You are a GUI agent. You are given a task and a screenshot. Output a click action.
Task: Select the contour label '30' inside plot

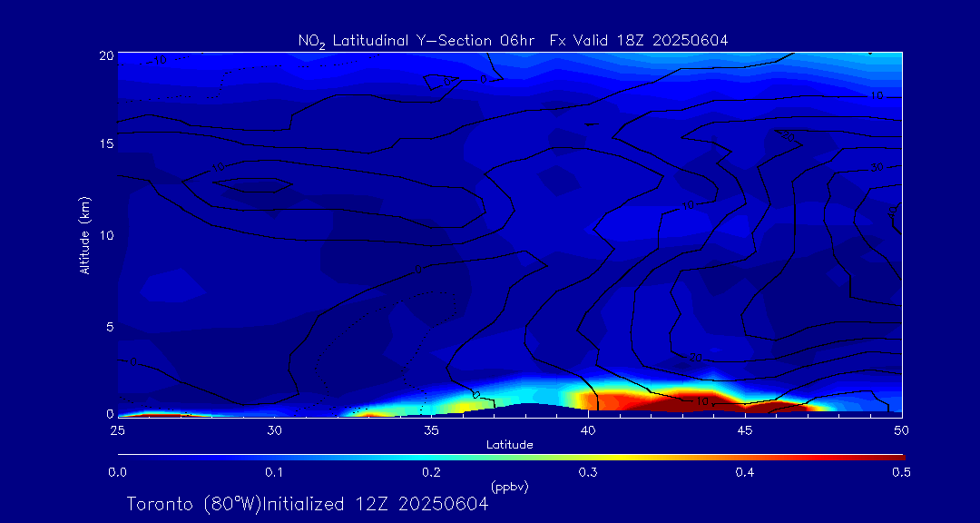[x=877, y=168]
